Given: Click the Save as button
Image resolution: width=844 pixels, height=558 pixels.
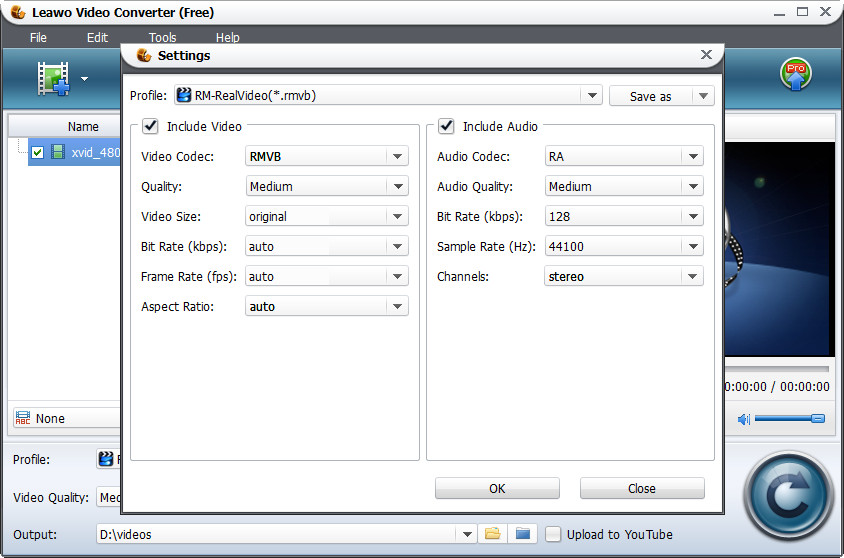Looking at the screenshot, I should tap(651, 96).
